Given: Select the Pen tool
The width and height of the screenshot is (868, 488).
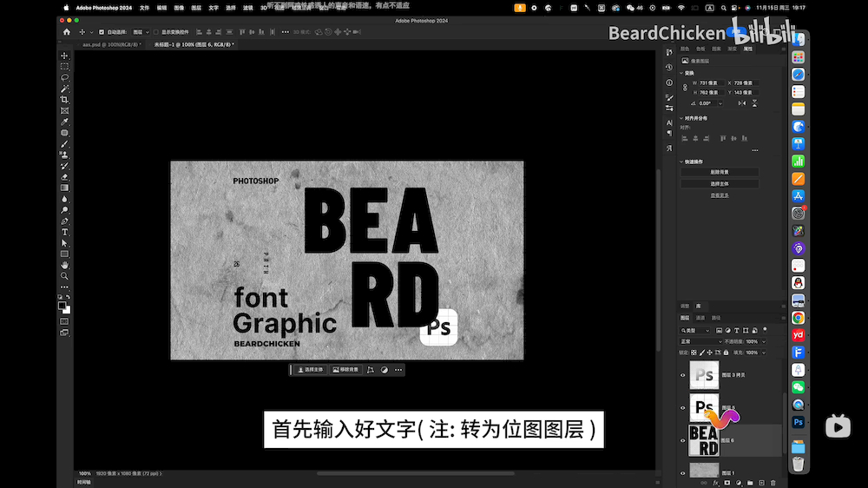Looking at the screenshot, I should point(65,221).
